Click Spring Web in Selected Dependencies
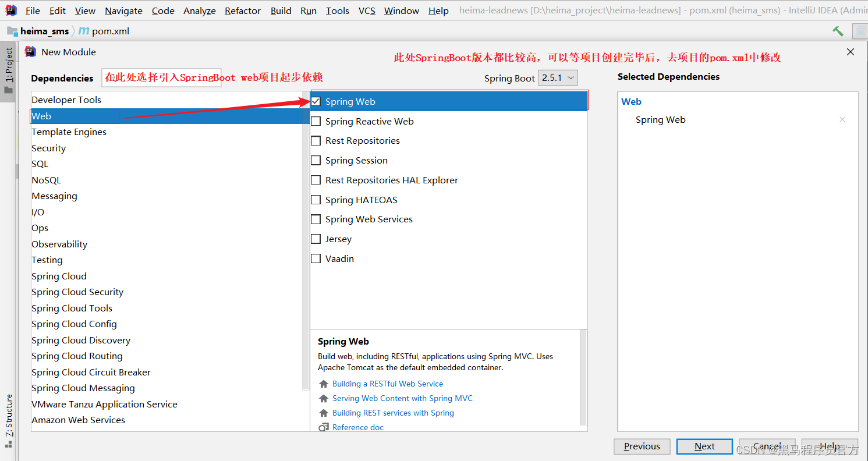Image resolution: width=868 pixels, height=461 pixels. pos(661,120)
